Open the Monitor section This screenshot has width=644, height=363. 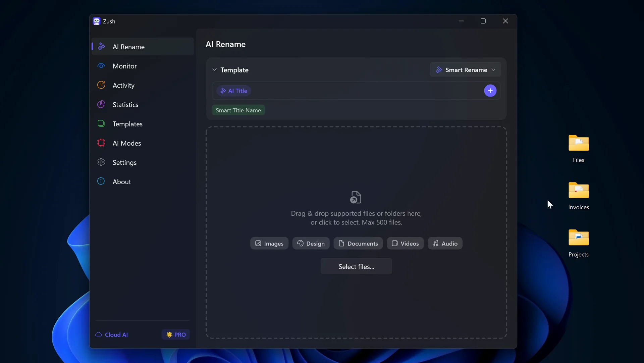click(143, 66)
